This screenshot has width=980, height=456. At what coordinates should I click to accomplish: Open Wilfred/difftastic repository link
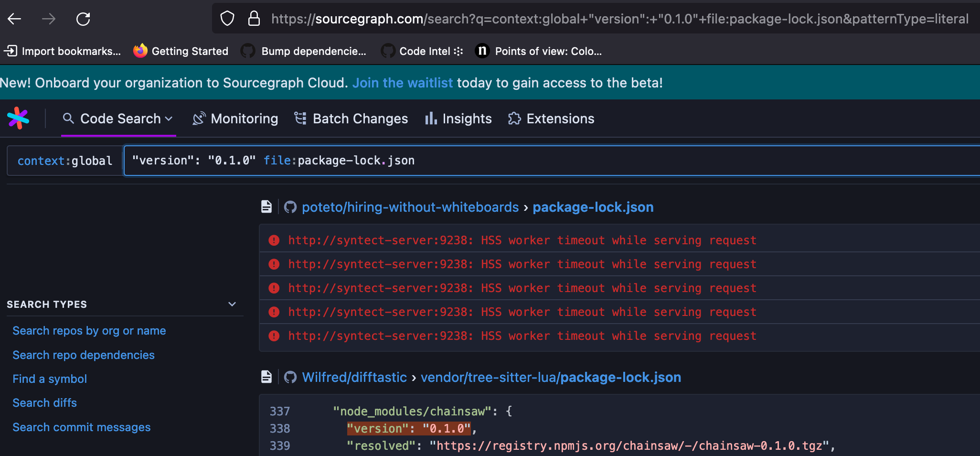click(x=353, y=377)
